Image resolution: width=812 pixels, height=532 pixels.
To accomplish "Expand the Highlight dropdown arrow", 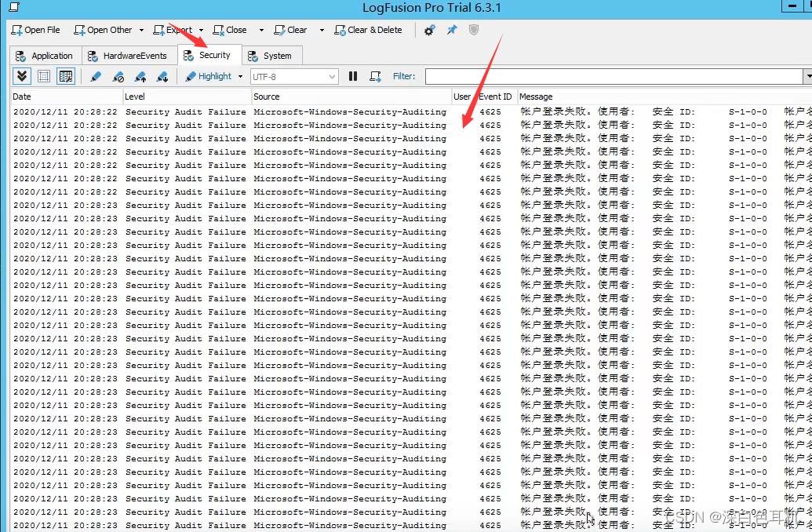I will (240, 76).
